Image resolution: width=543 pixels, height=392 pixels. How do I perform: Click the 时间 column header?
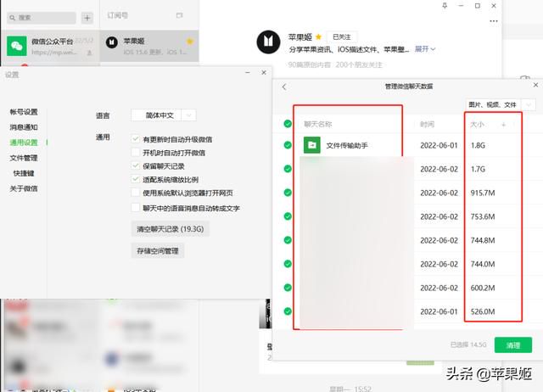coord(427,125)
